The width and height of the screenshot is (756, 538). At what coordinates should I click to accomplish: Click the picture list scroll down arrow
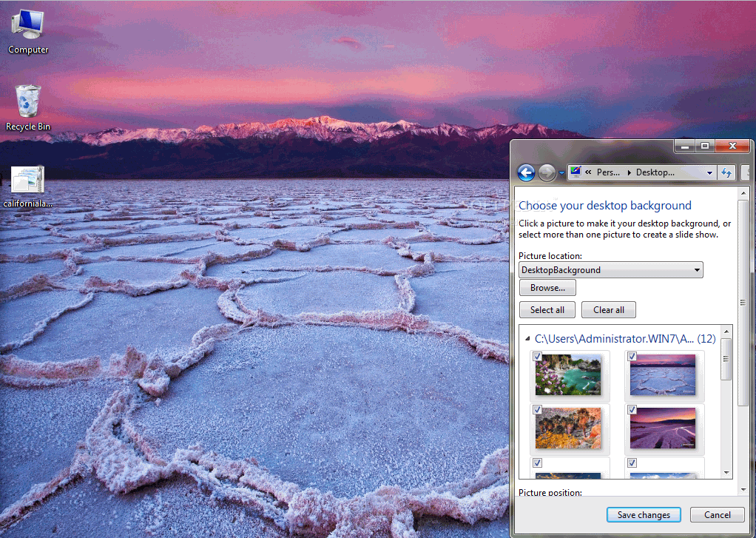click(x=726, y=473)
